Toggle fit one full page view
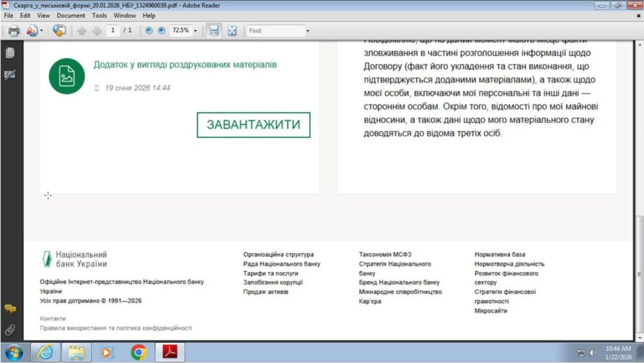This screenshot has height=363, width=644. click(x=232, y=30)
